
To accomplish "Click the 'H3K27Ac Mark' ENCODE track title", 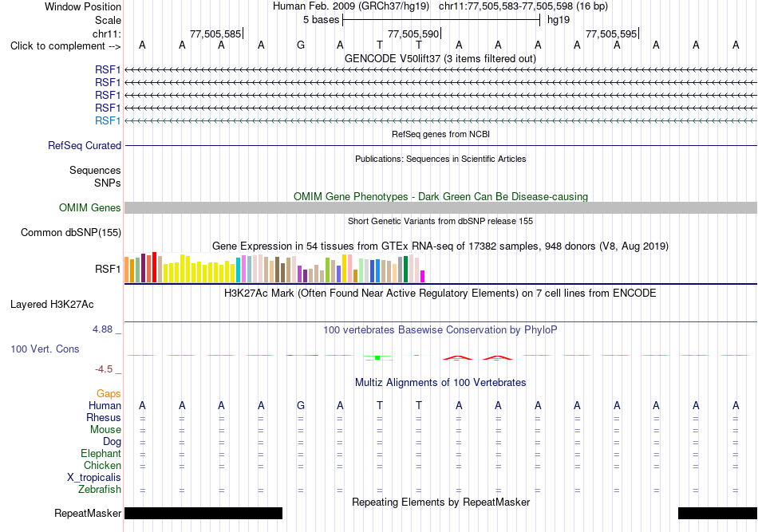I will click(x=440, y=294).
